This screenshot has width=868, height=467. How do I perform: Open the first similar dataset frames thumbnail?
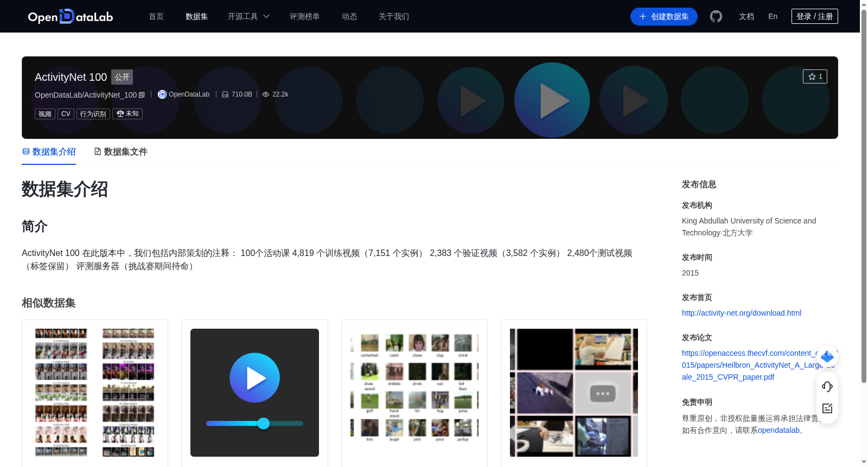tap(95, 393)
